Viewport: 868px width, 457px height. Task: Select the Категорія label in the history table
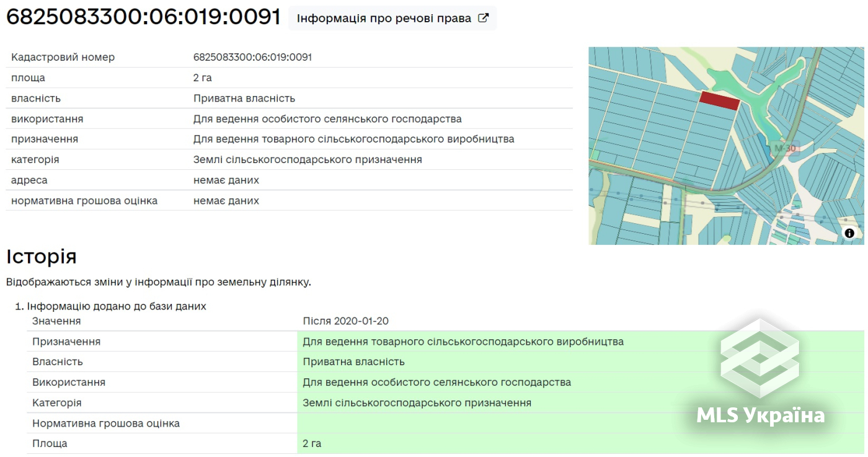57,402
